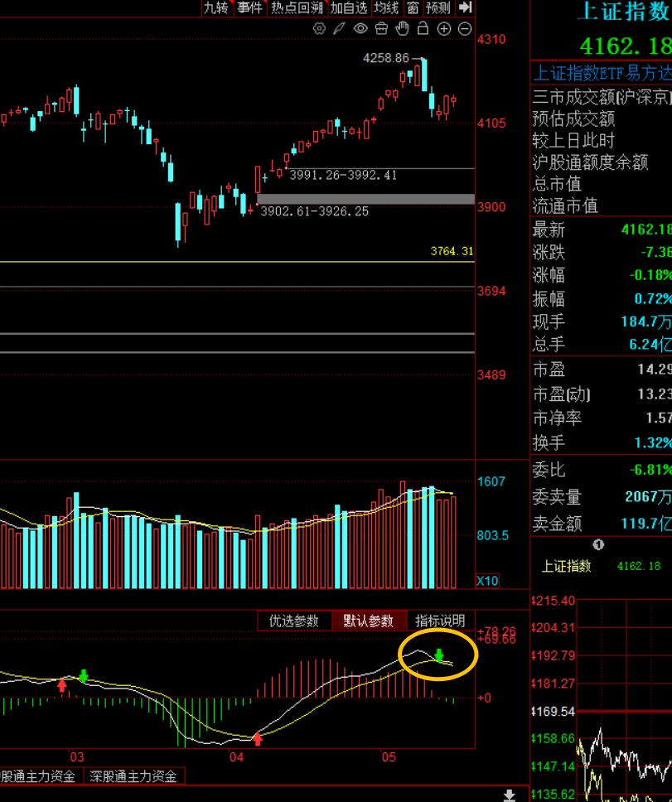Zoom in with the plus icon
Viewport: 672px width, 802px height.
tap(444, 29)
